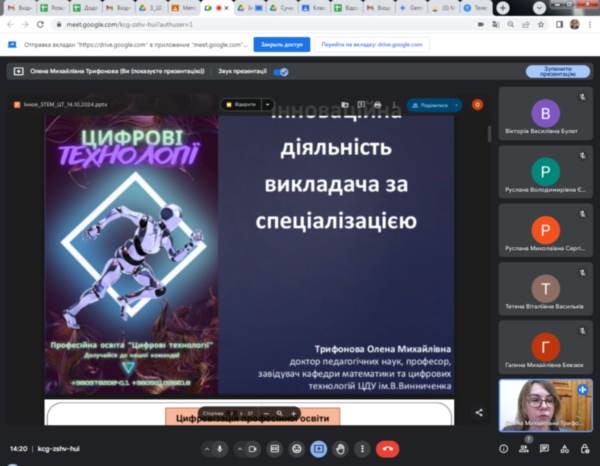Click the red leave call button
This screenshot has width=600, height=466.
tap(386, 449)
